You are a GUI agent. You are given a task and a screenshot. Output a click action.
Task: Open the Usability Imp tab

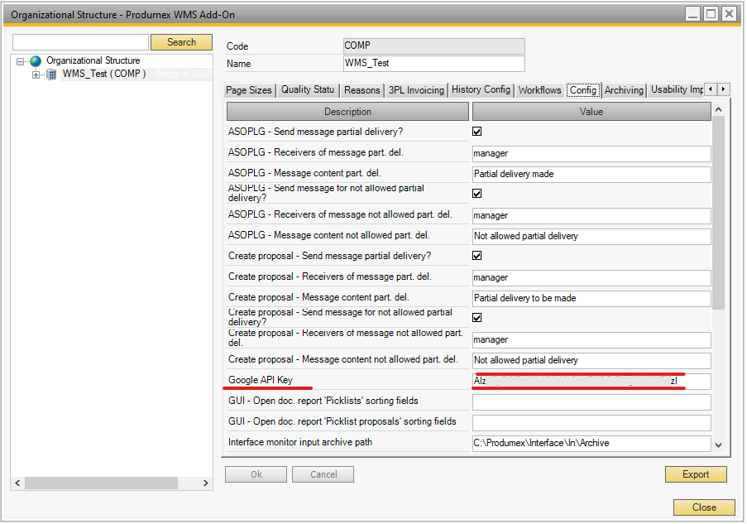676,90
